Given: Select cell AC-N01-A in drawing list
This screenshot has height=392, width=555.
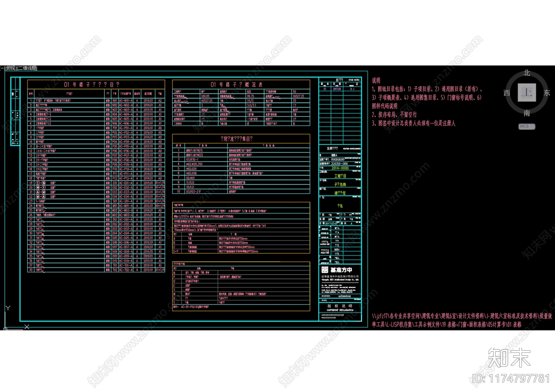Looking at the screenshot, I should (126, 101).
